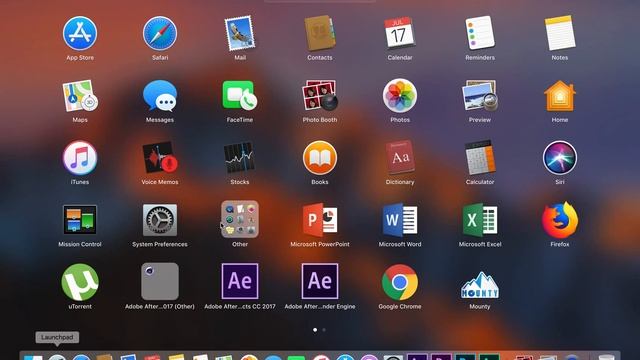
Task: Launch Voice Memos
Action: pyautogui.click(x=160, y=158)
